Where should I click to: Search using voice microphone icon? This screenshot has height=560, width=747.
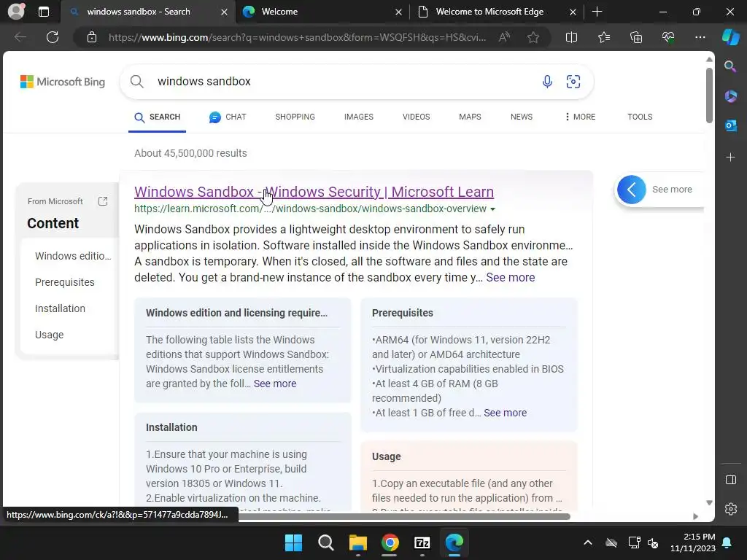547,82
